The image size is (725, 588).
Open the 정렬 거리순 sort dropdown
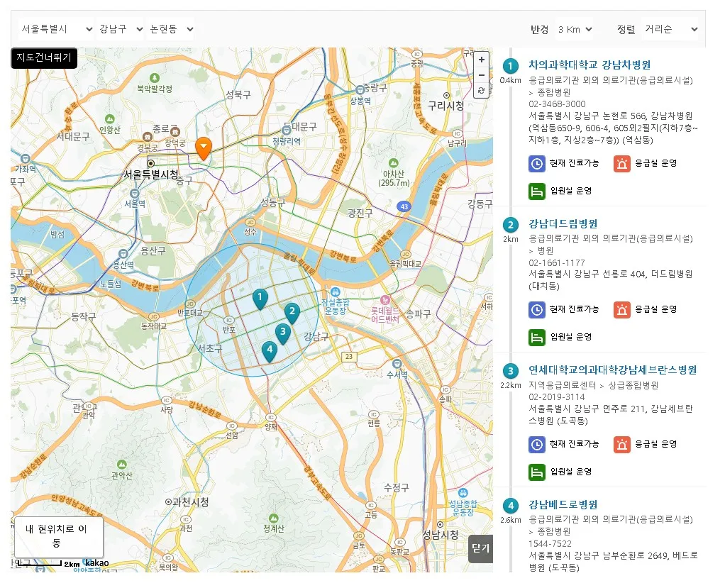tap(670, 30)
